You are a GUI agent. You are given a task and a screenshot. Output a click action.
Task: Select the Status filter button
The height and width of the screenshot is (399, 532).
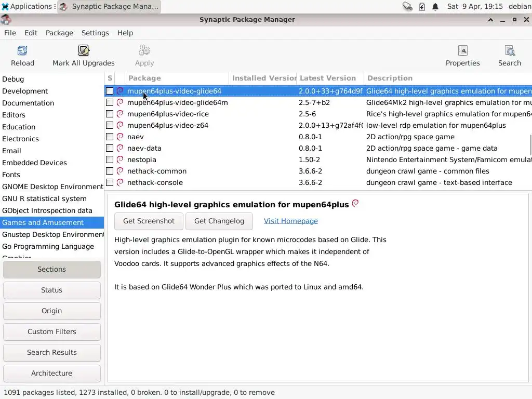(x=52, y=290)
